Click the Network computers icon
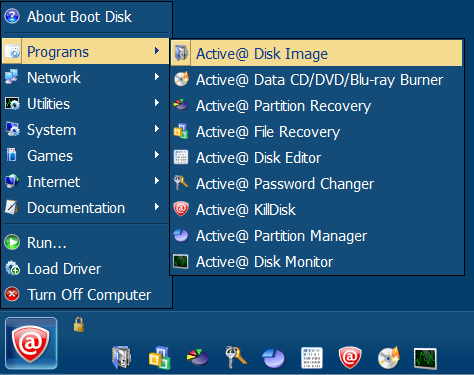 [12, 77]
